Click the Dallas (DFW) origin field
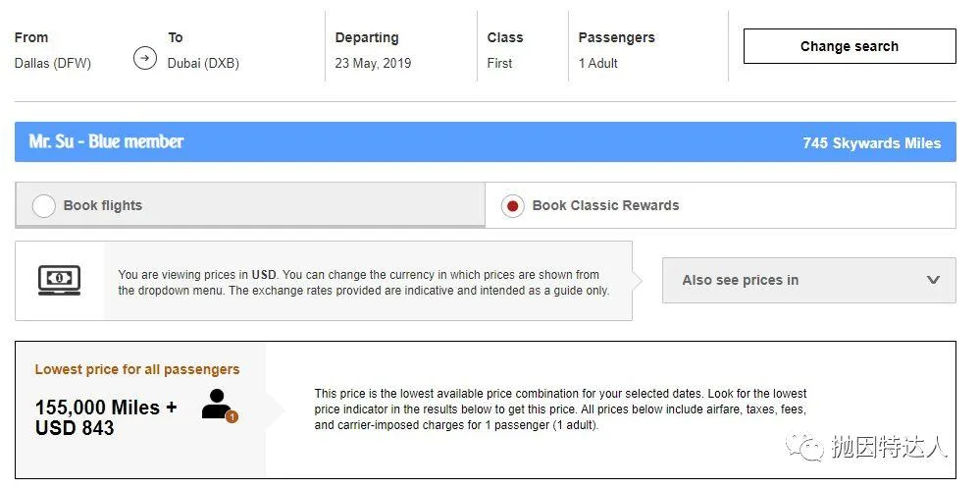Image resolution: width=980 pixels, height=490 pixels. click(53, 63)
